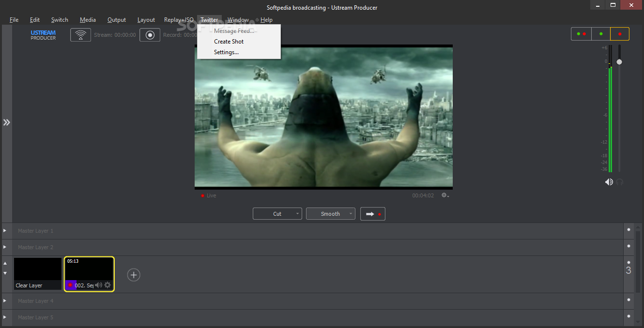This screenshot has width=644, height=328.
Task: Open the Layout menu
Action: 146,20
